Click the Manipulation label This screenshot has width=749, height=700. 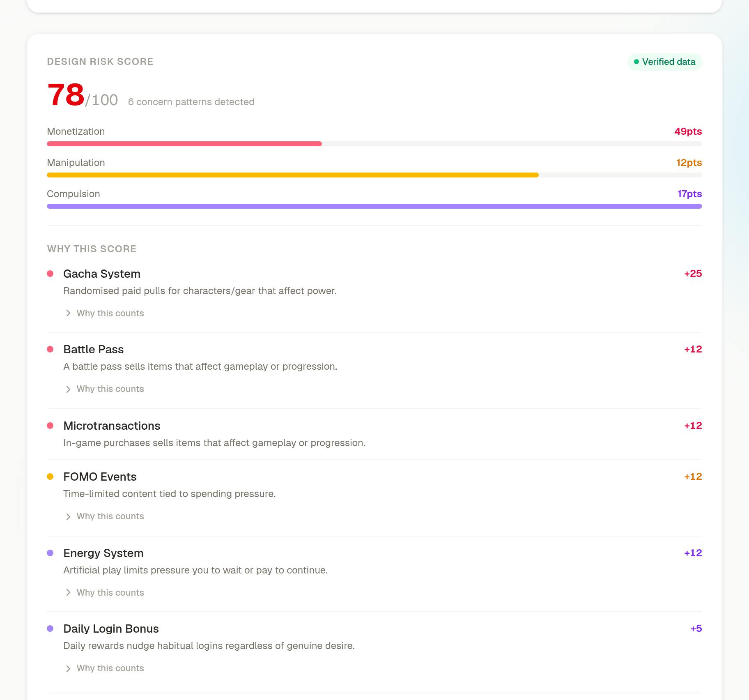76,163
